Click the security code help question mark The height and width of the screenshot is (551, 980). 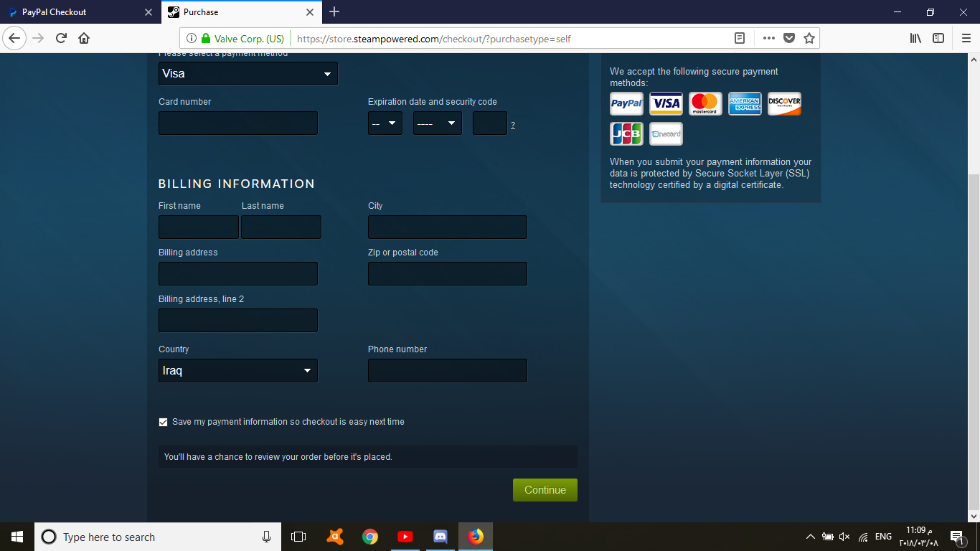coord(513,126)
